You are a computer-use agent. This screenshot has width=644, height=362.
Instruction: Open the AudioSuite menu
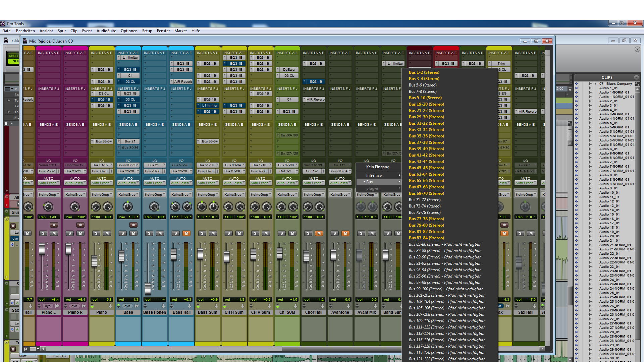pos(106,31)
